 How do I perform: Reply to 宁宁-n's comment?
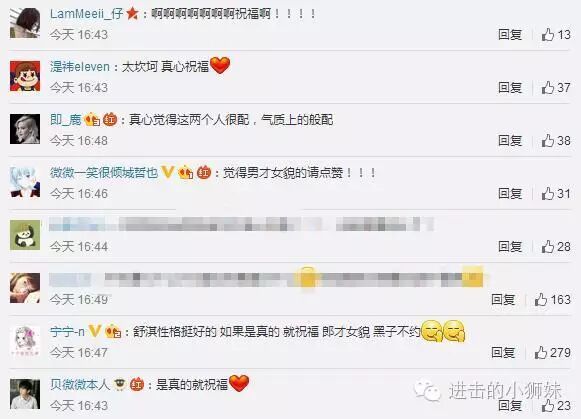click(503, 352)
